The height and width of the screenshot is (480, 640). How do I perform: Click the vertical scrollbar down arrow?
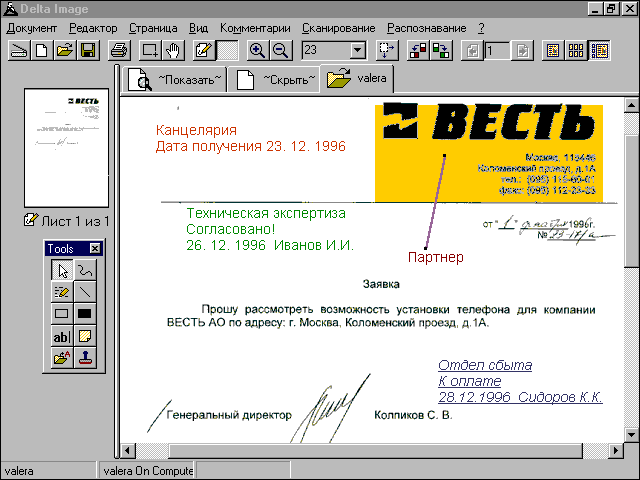pos(631,435)
